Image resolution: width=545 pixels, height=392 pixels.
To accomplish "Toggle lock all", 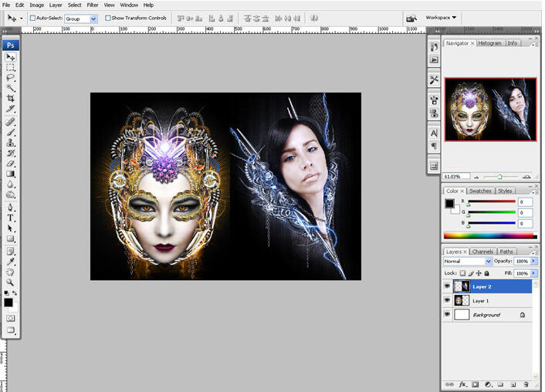I will [x=486, y=273].
